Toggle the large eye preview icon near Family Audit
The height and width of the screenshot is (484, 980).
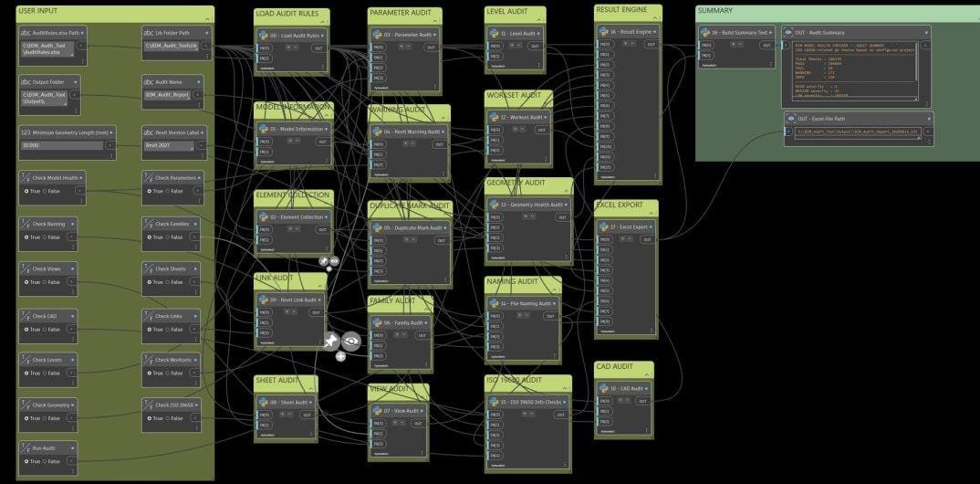tap(352, 341)
